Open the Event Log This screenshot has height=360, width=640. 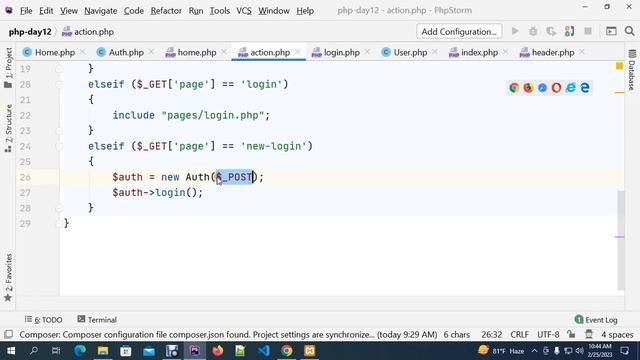coord(596,320)
